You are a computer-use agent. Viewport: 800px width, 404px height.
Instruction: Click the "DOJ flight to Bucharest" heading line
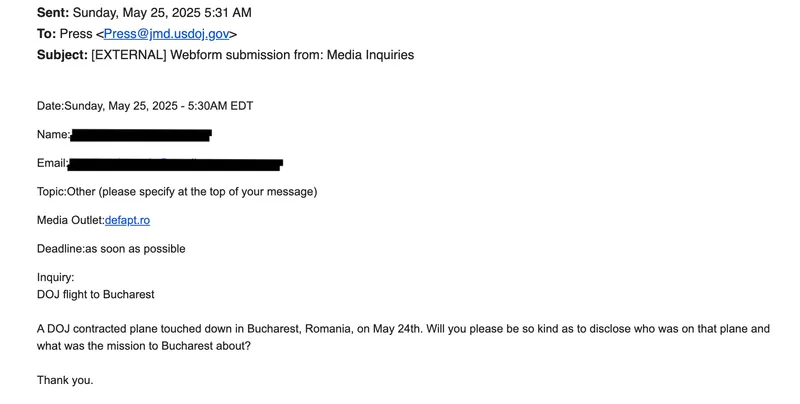(x=96, y=294)
